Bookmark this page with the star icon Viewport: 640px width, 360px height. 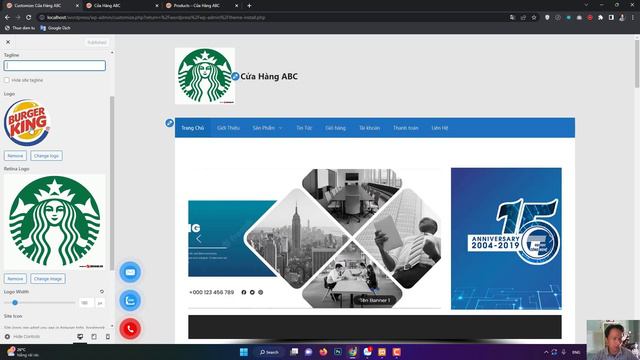pyautogui.click(x=534, y=18)
